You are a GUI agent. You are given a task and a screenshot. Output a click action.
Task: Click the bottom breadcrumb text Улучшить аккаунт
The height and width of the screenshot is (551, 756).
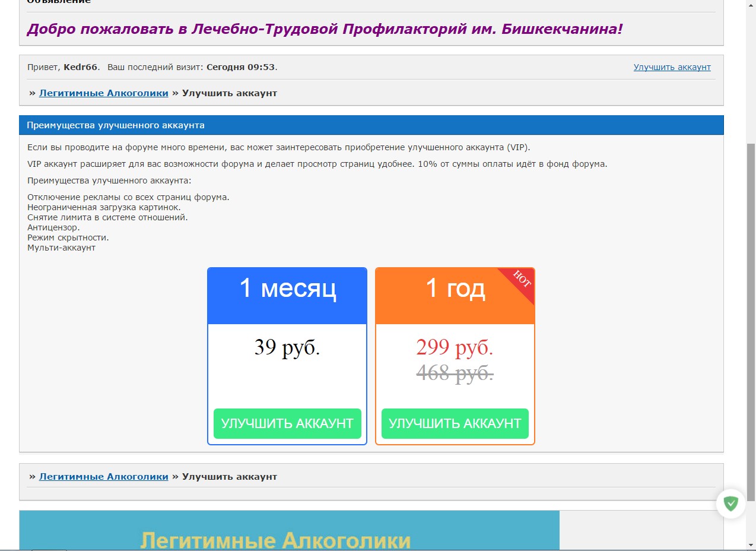[x=230, y=476]
